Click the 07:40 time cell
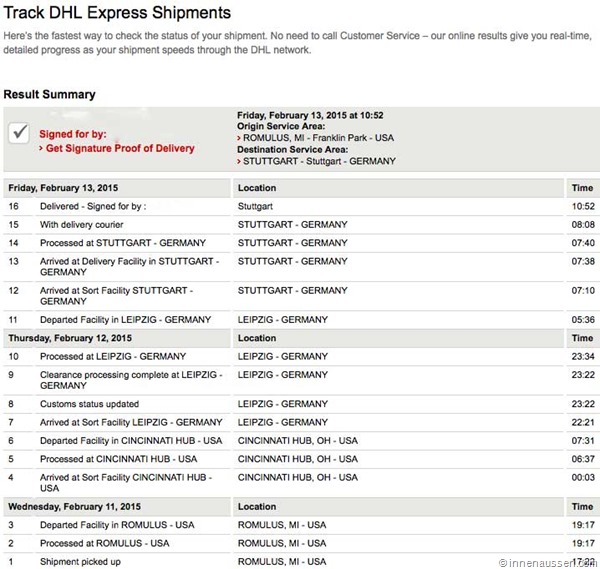This screenshot has width=600, height=569. click(583, 243)
